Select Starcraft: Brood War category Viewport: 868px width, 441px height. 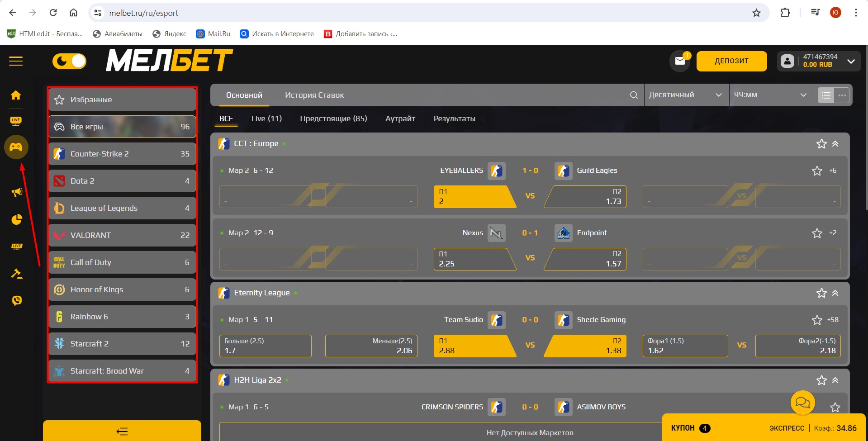tap(122, 371)
